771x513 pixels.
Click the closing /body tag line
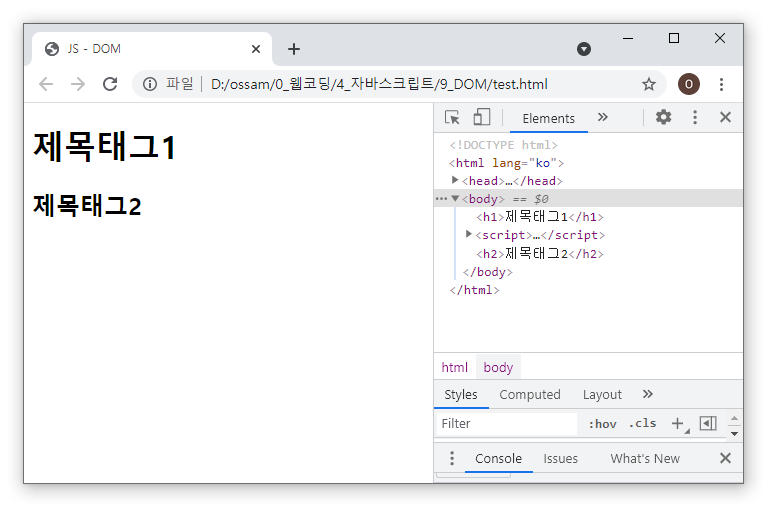pos(487,272)
